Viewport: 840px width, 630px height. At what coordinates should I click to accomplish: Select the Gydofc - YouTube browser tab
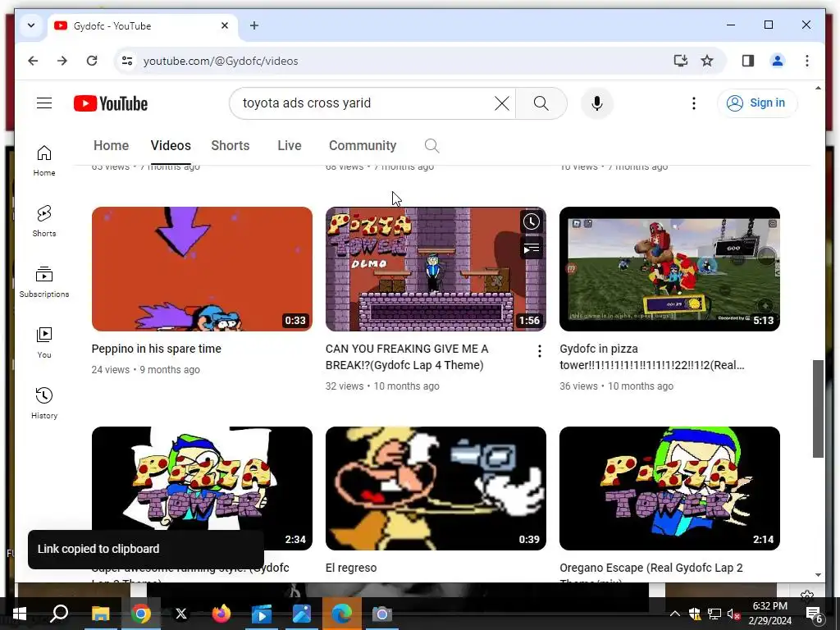coord(144,25)
